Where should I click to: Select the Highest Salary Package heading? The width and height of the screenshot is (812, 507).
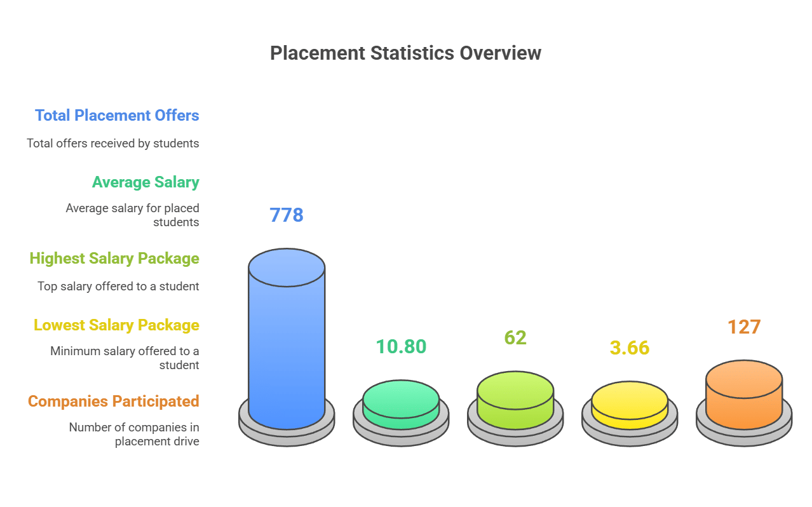click(116, 258)
